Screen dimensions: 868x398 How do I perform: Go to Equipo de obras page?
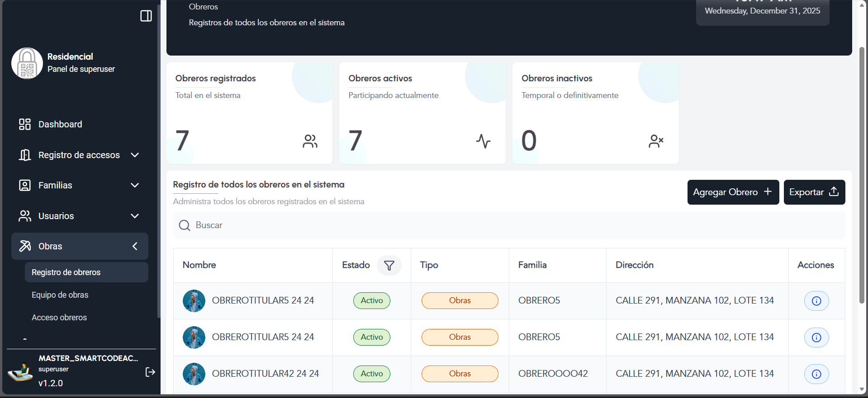pyautogui.click(x=60, y=295)
